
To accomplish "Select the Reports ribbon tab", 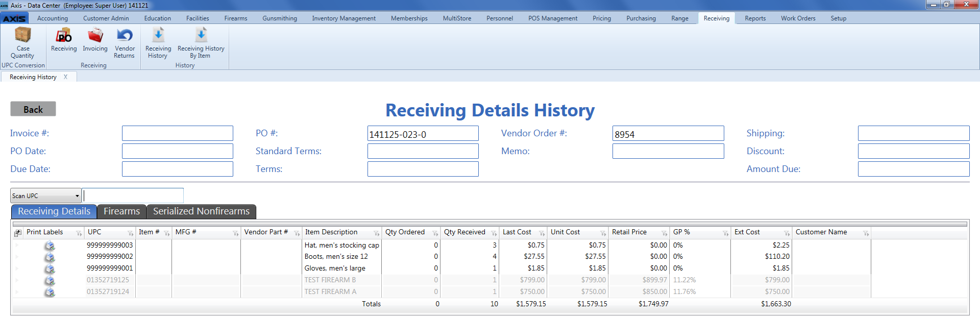I will 755,18.
